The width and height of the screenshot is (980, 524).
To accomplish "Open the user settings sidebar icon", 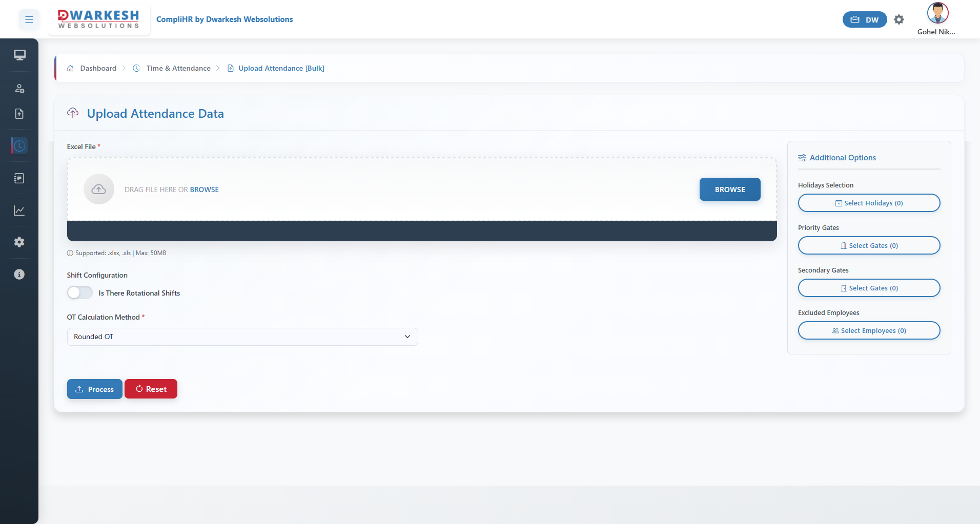I will pos(19,89).
